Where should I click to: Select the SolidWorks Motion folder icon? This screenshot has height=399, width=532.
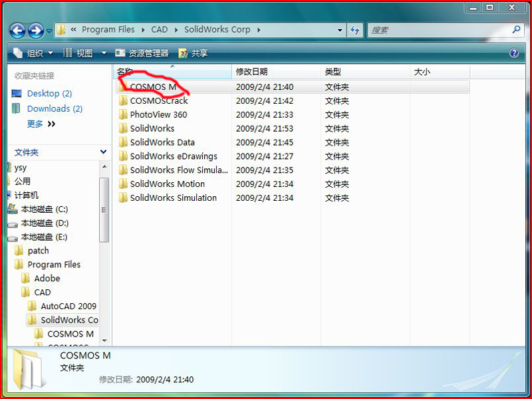tap(123, 184)
